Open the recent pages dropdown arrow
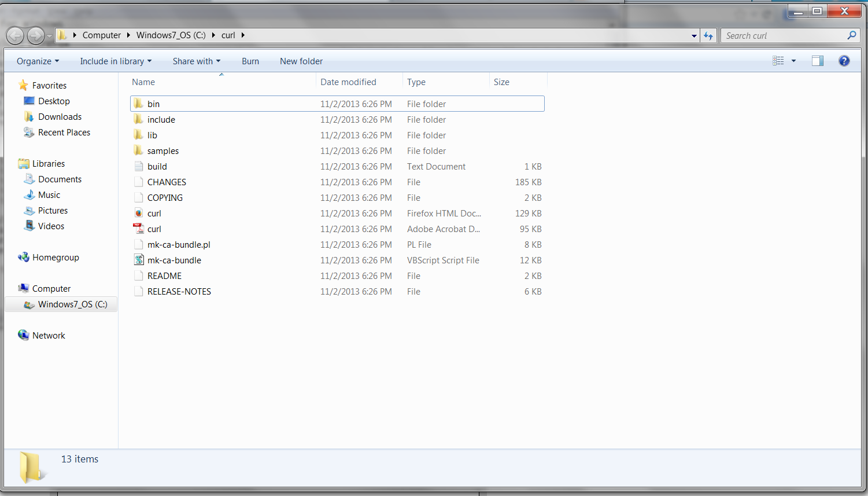The height and width of the screenshot is (496, 868). coord(49,36)
